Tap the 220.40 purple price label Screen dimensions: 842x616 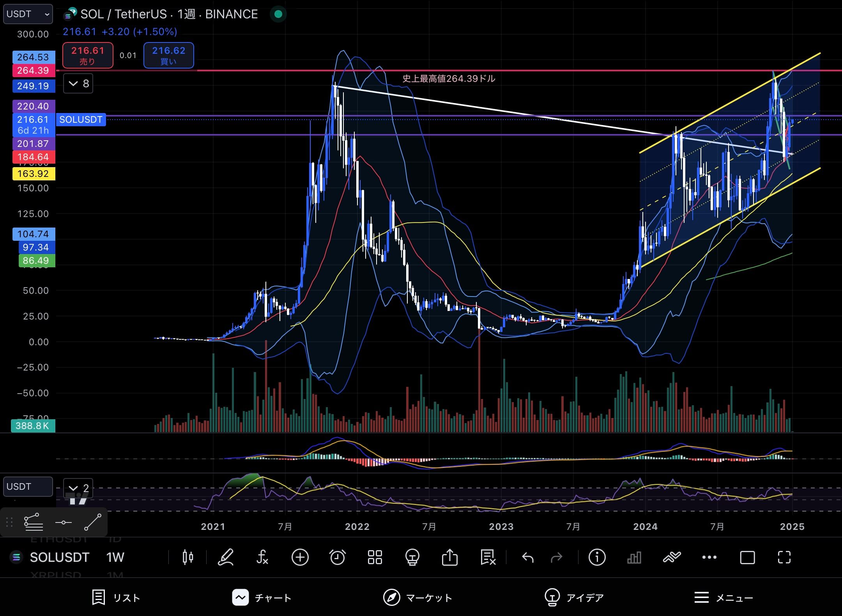tap(34, 106)
